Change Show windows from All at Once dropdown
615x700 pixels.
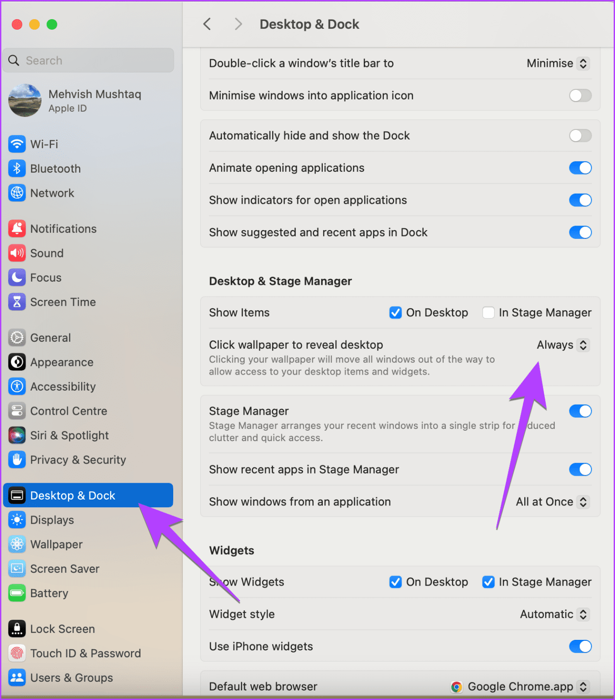(x=552, y=502)
